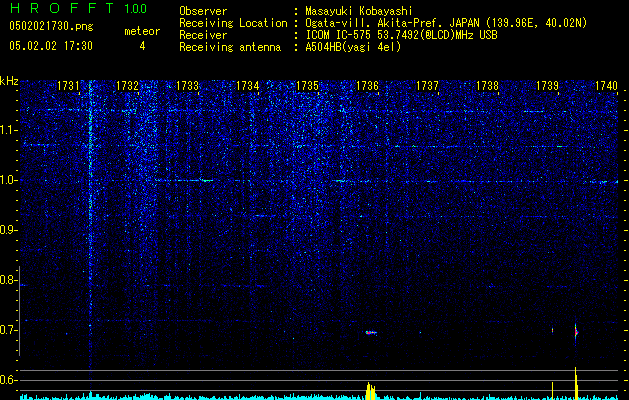
Task: Click the yellow power peak below 1736
Action: [371, 391]
